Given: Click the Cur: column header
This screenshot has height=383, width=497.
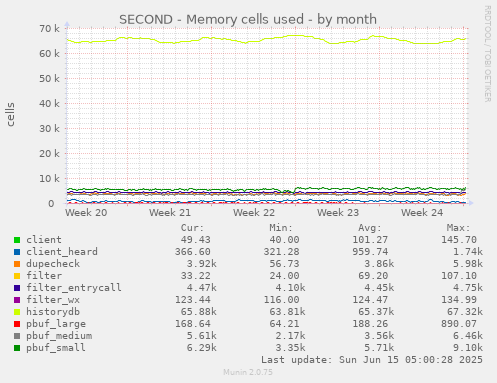Looking at the screenshot, I should click(192, 228).
